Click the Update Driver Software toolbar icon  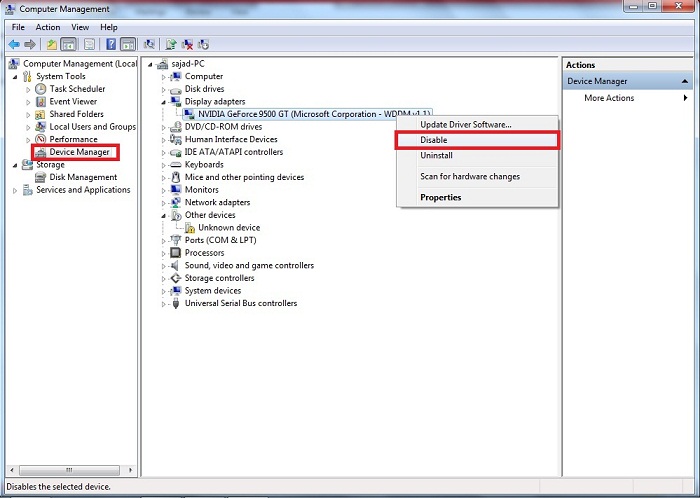[171, 44]
